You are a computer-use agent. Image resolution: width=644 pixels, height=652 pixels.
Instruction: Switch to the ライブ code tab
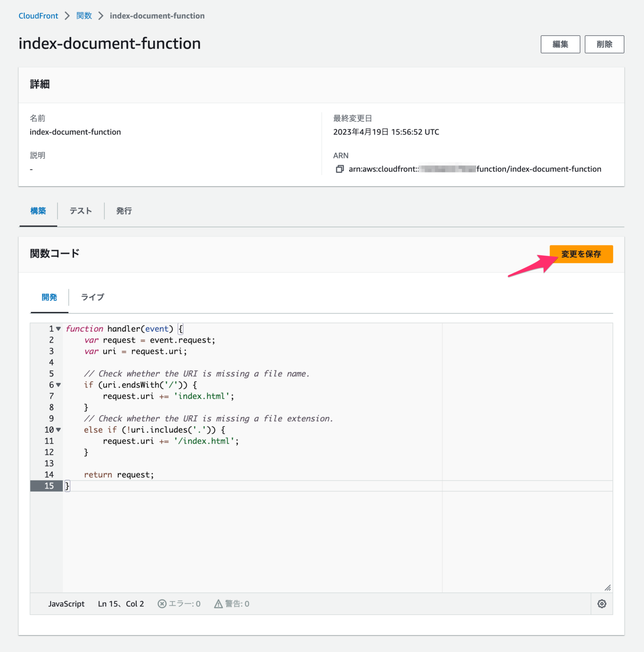click(92, 297)
